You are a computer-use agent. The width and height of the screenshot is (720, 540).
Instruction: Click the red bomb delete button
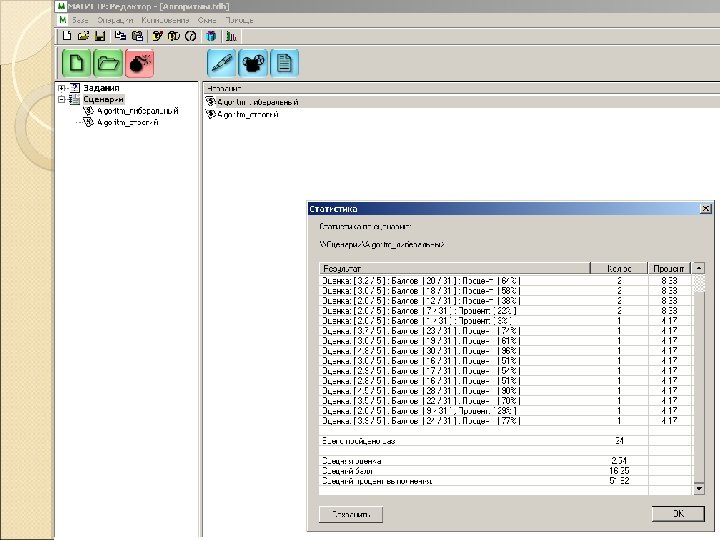tap(139, 62)
